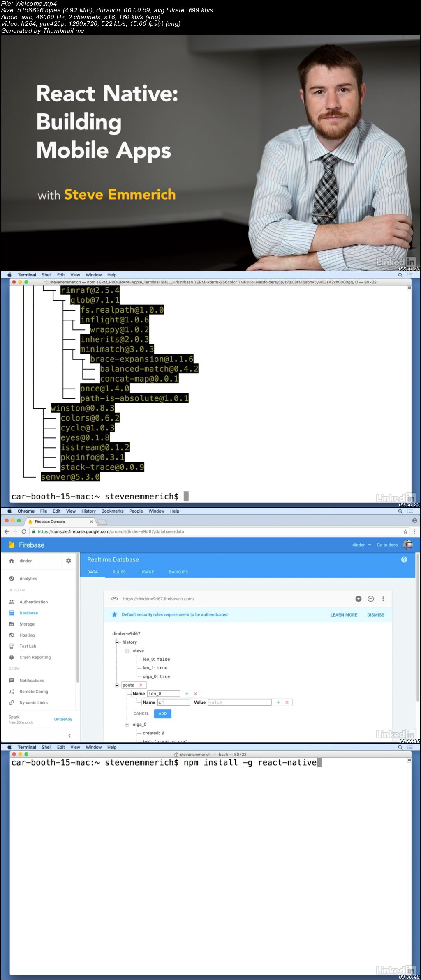Collapse the olga_0 tree node
The height and width of the screenshot is (980, 421).
[x=127, y=725]
